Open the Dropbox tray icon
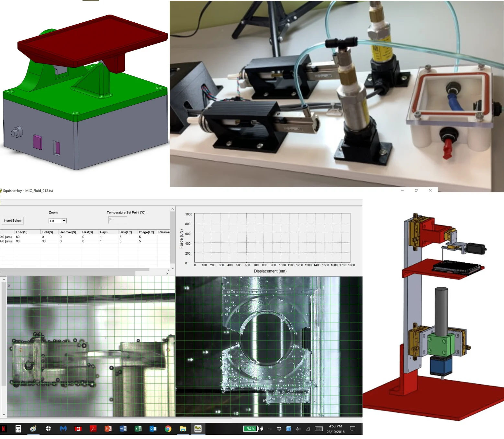Screen dimensions: 504x439 point(279,429)
